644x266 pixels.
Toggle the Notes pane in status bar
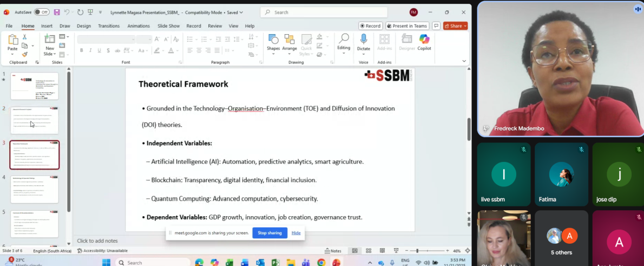click(333, 251)
